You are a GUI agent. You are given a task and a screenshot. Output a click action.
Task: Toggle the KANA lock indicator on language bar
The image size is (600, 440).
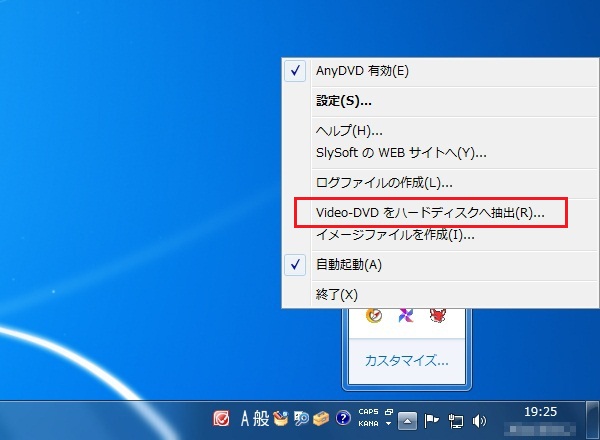[x=368, y=424]
